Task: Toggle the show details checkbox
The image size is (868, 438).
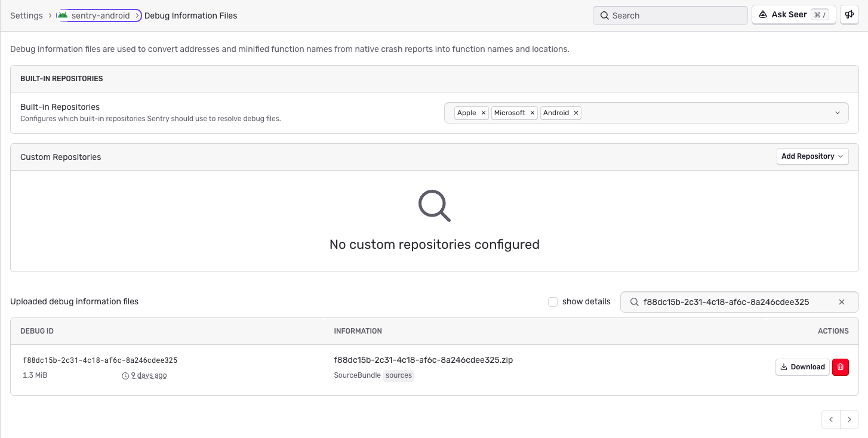Action: coord(553,302)
